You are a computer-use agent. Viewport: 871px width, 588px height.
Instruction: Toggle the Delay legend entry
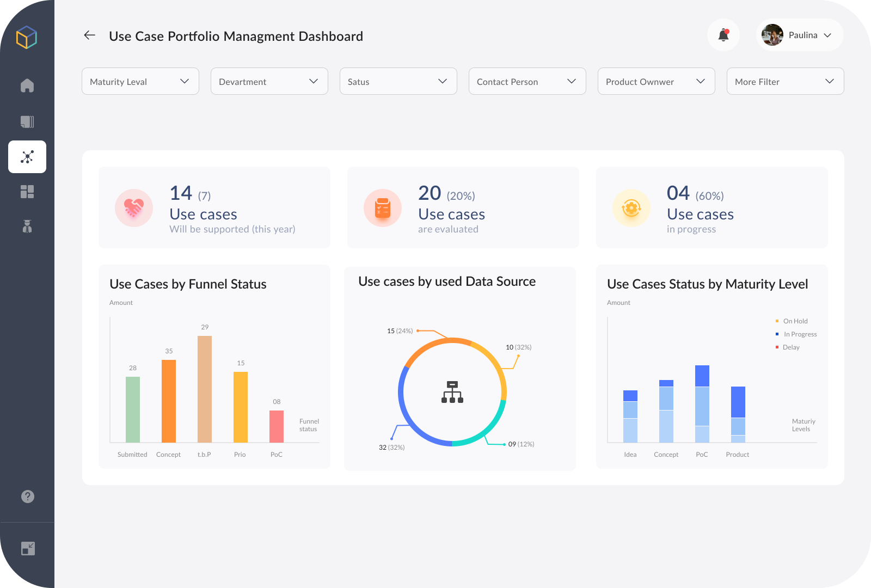[x=787, y=347]
